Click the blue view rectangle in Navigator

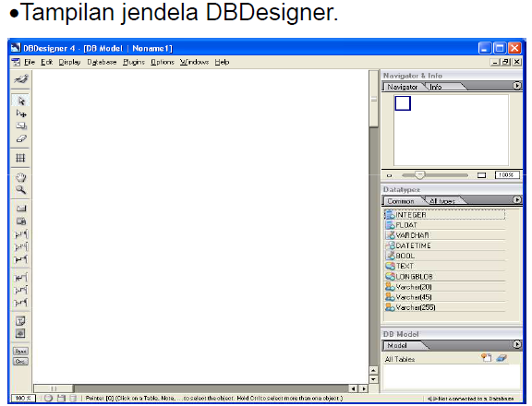point(403,103)
